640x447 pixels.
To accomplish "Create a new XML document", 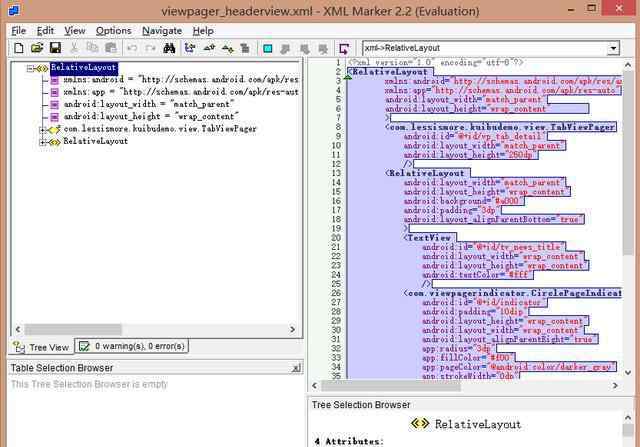I will coord(18,48).
